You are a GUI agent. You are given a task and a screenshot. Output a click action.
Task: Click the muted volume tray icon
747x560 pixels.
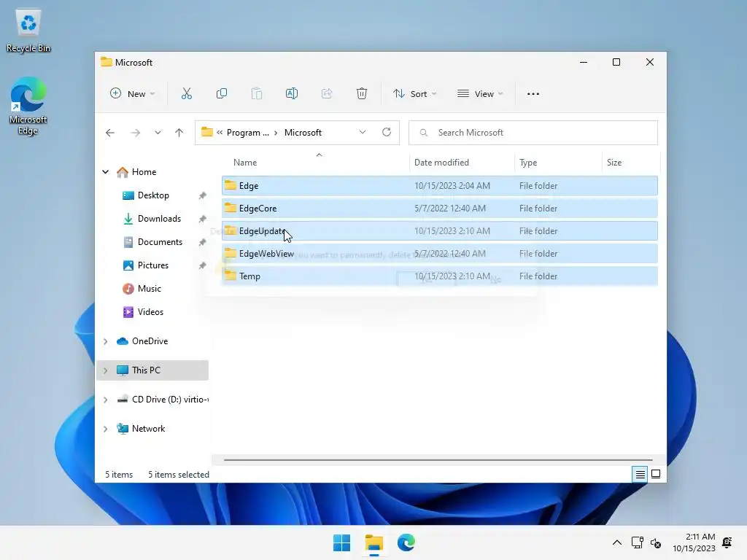pyautogui.click(x=656, y=542)
